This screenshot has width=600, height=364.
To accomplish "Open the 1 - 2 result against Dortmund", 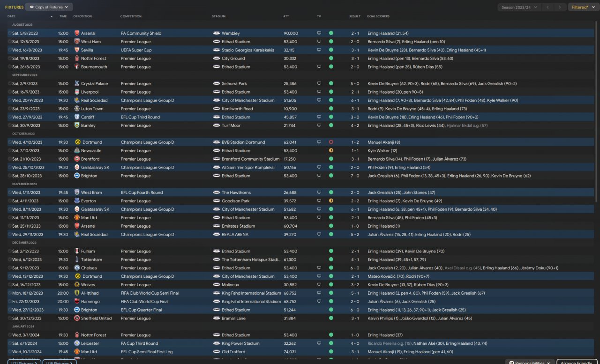I will coord(355,142).
